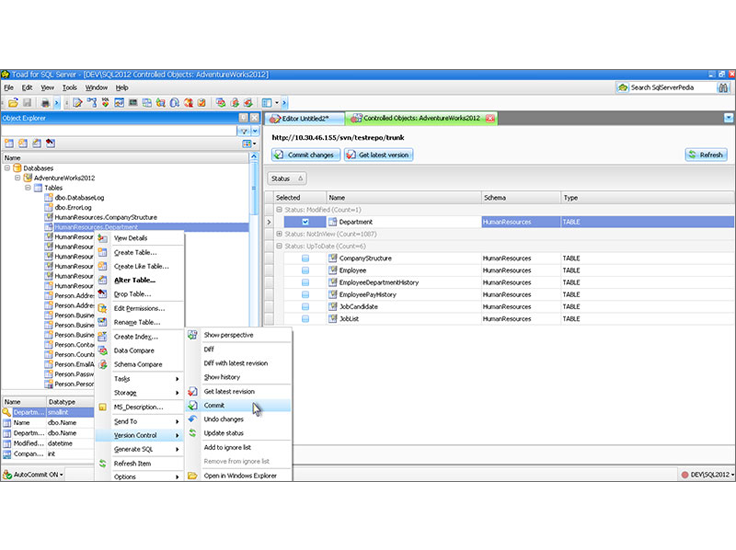Image resolution: width=736 pixels, height=550 pixels.
Task: Check the JobCandidate row checkbox
Action: tap(305, 306)
